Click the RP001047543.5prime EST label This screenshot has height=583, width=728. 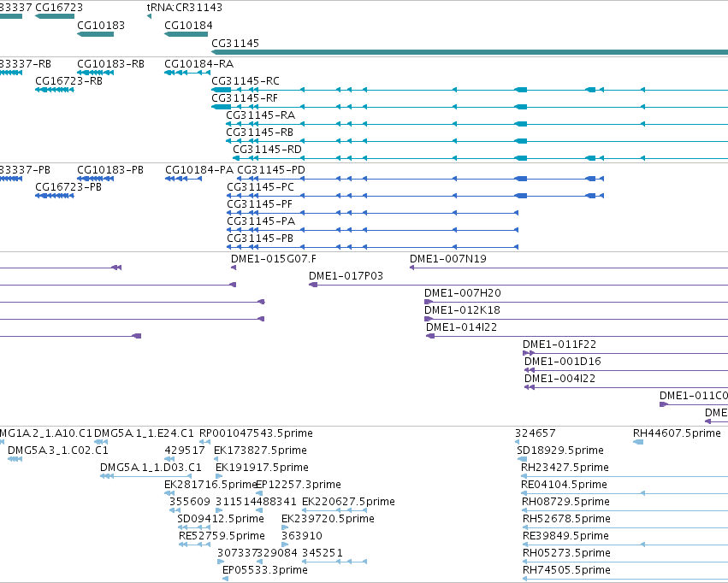click(x=256, y=433)
